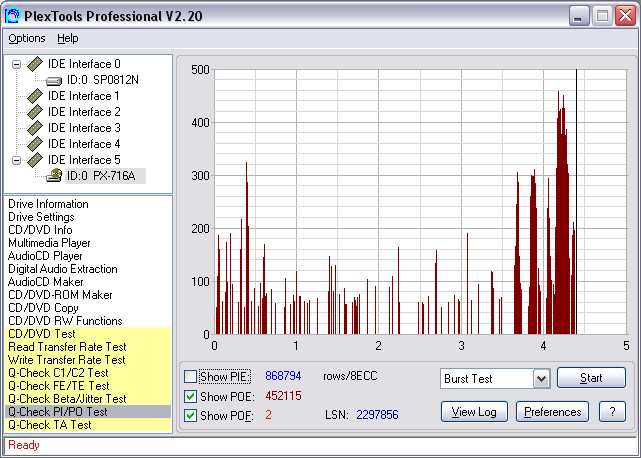Select Read Transfer Rate Test
Image resolution: width=641 pixels, height=458 pixels.
coord(88,347)
